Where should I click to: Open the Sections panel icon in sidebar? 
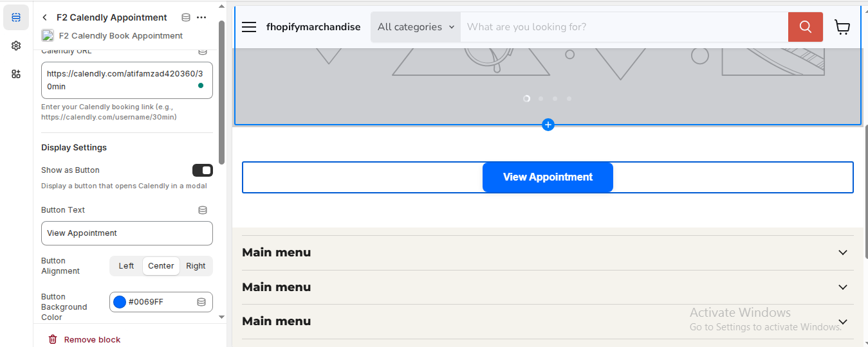pos(16,17)
